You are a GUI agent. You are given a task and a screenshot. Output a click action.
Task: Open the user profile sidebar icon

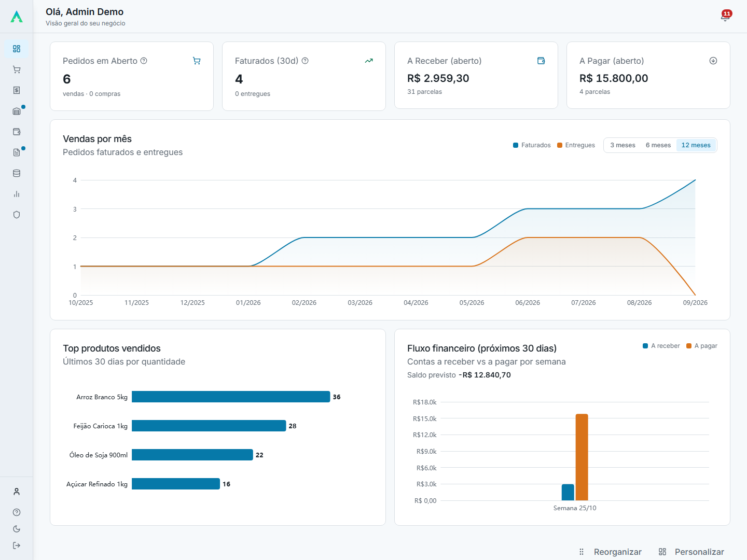(x=17, y=492)
